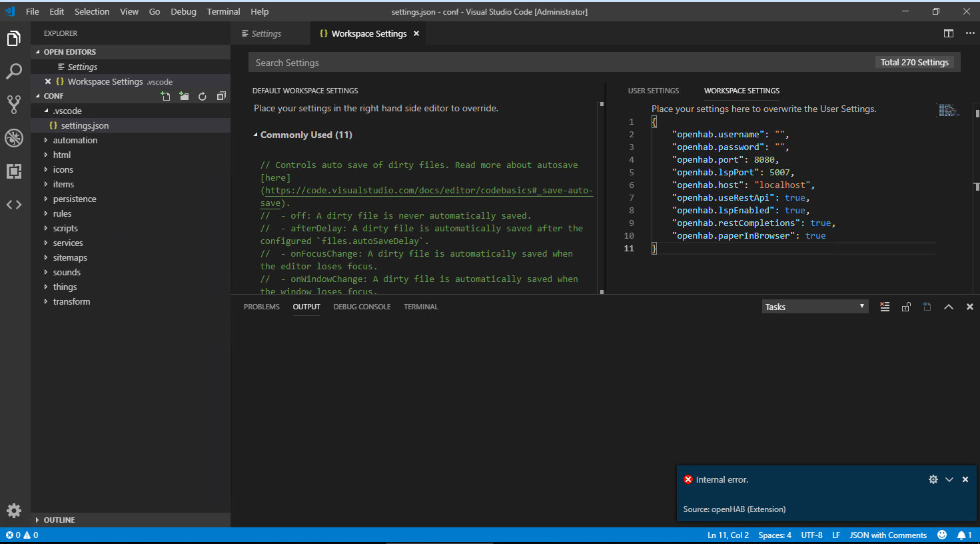
Task: Refresh the CONF explorer tree
Action: pyautogui.click(x=203, y=96)
